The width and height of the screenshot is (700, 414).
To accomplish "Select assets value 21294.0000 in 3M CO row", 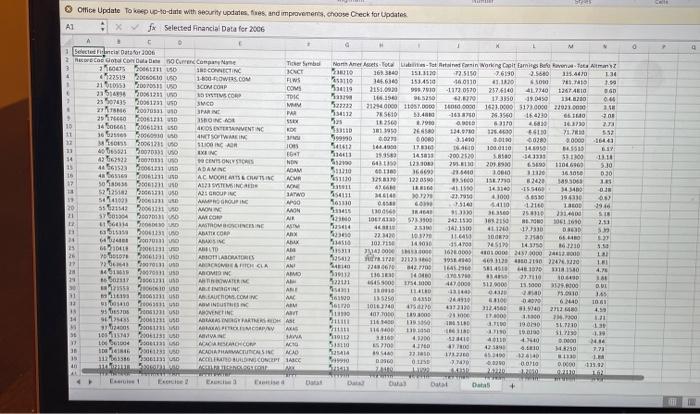I will pos(381,106).
